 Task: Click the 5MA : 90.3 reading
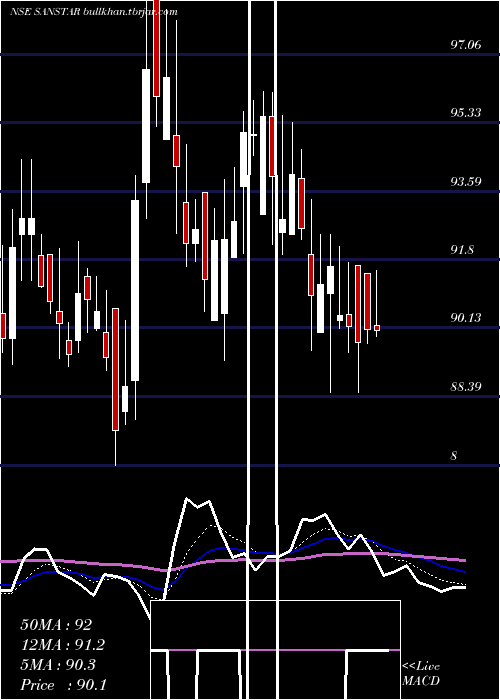tap(58, 665)
